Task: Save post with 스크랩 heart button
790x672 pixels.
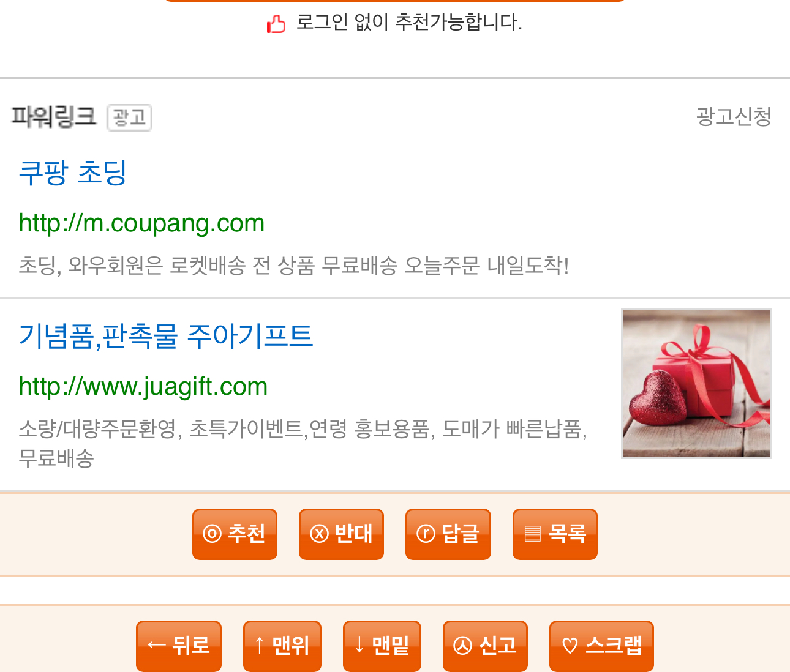Action: (x=601, y=646)
